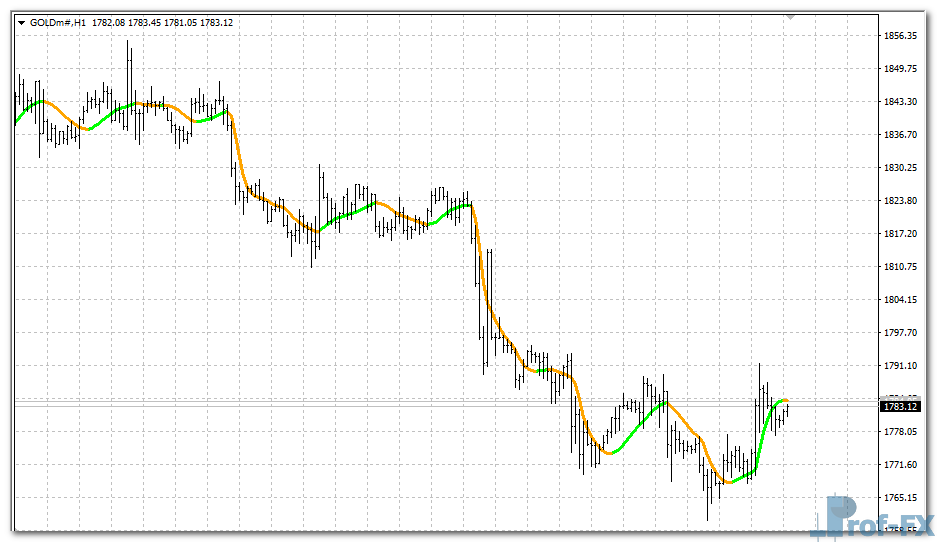
Task: Click the gray chart shift triangle marker
Action: [791, 17]
